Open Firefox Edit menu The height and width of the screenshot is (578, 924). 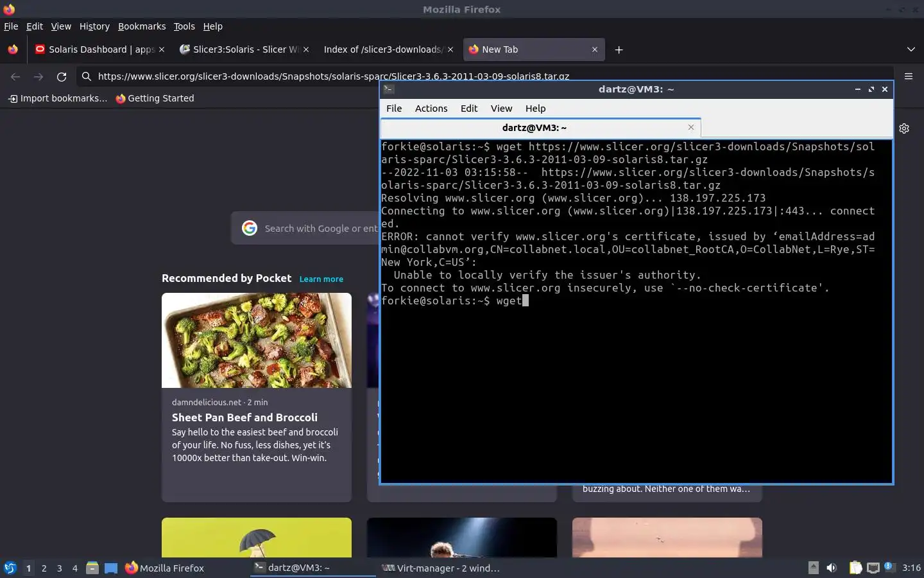[35, 26]
